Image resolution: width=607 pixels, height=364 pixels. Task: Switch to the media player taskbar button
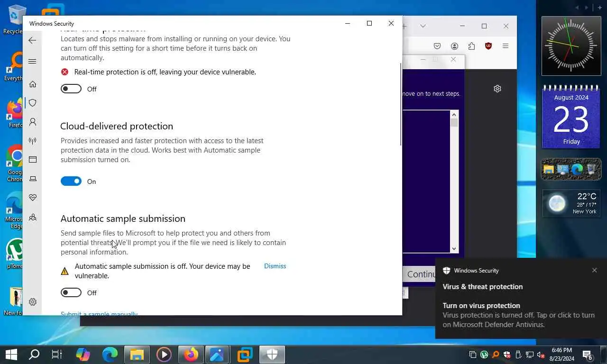164,355
